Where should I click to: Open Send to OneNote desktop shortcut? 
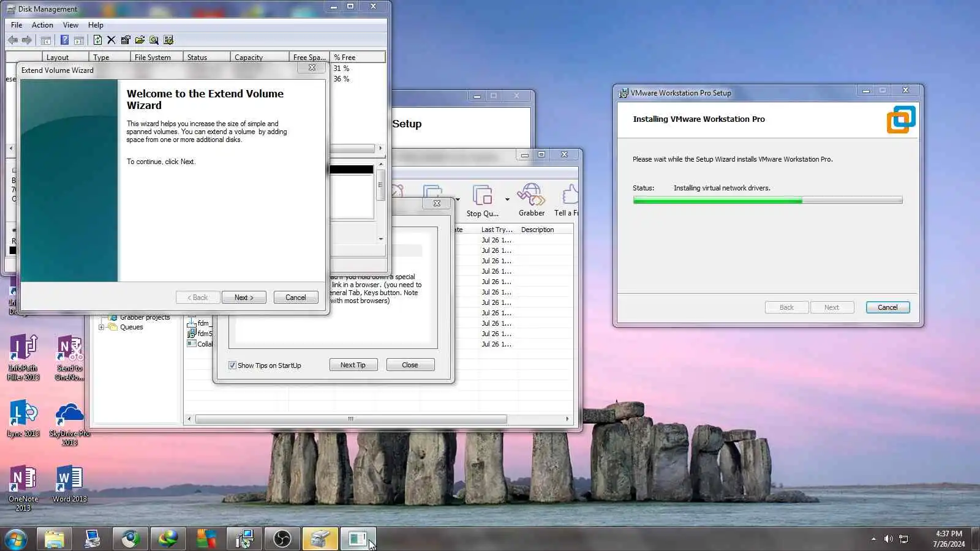tap(69, 358)
